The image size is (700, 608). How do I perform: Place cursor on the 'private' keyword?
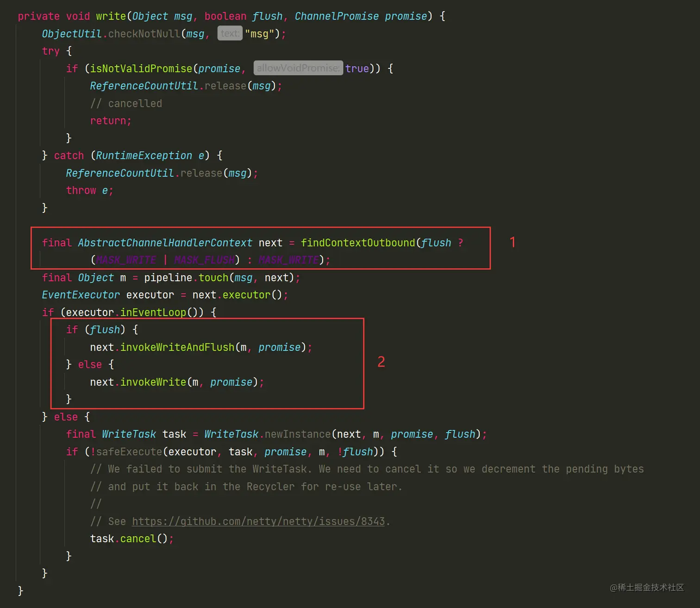[39, 16]
